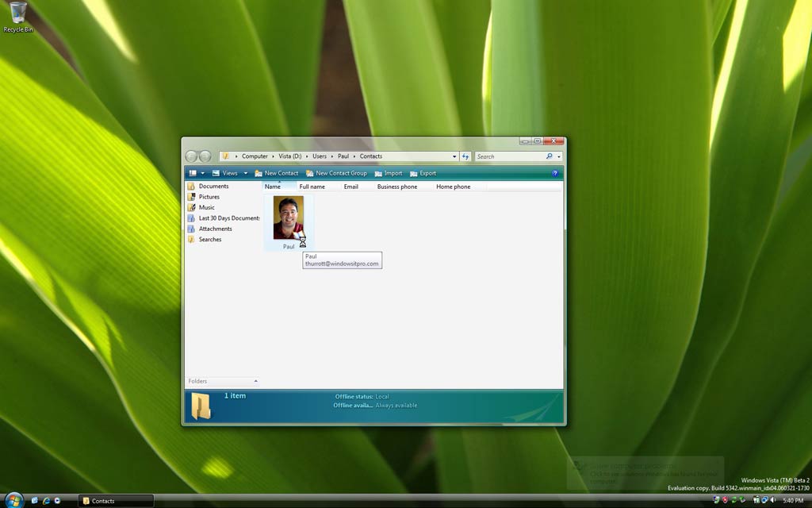812x508 pixels.
Task: Click the search magnifier icon
Action: 549,156
